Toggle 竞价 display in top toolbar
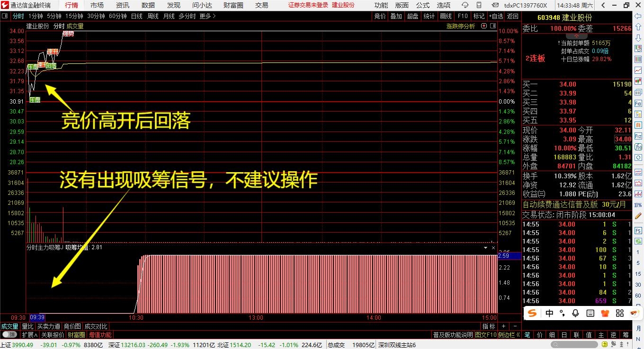644x349 pixels. 380,16
